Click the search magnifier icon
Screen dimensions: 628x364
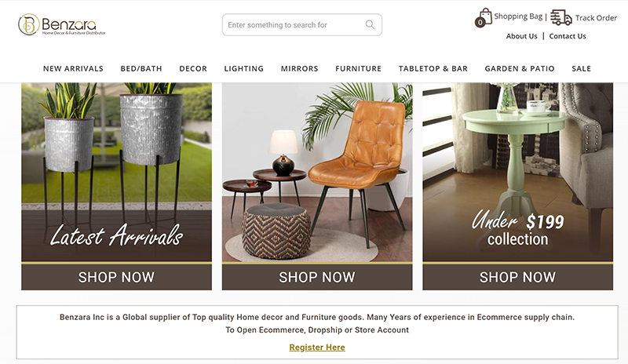click(370, 25)
